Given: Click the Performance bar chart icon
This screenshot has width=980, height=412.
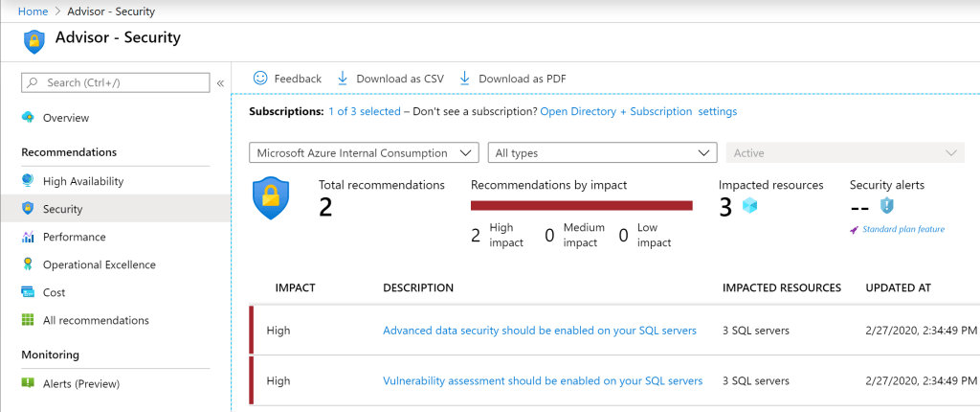Looking at the screenshot, I should point(28,237).
